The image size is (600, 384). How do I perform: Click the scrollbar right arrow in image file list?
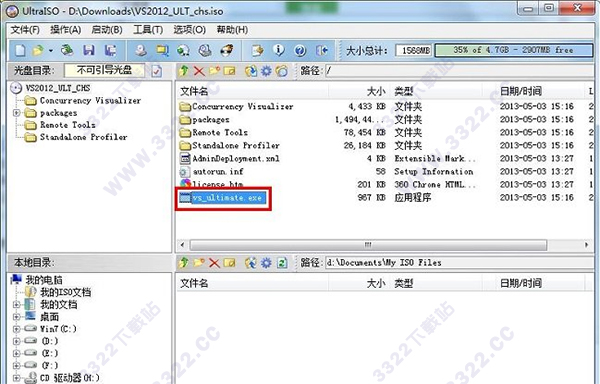[x=587, y=245]
